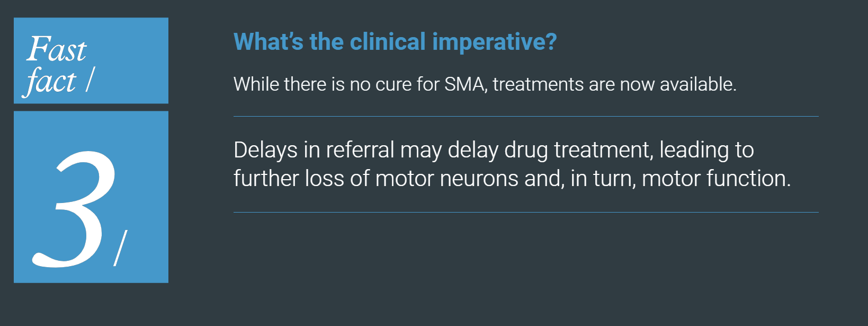Click the words "motor function" ending the paragraph

(x=715, y=179)
